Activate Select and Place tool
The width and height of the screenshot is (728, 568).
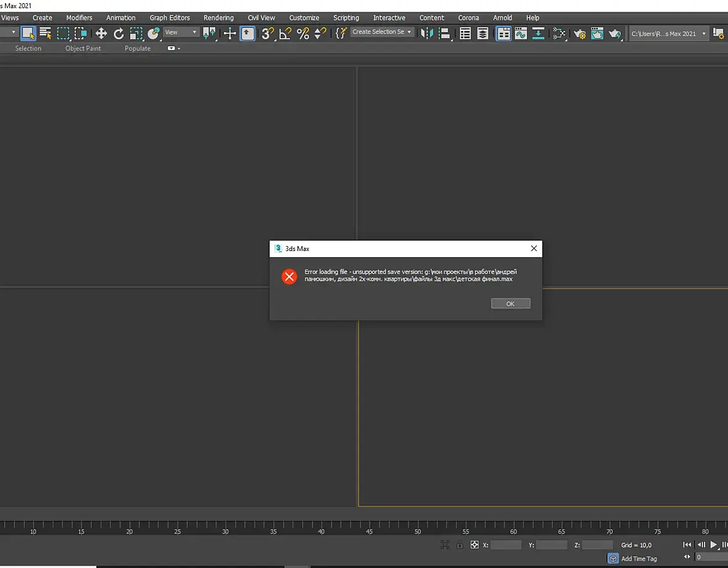tap(154, 33)
